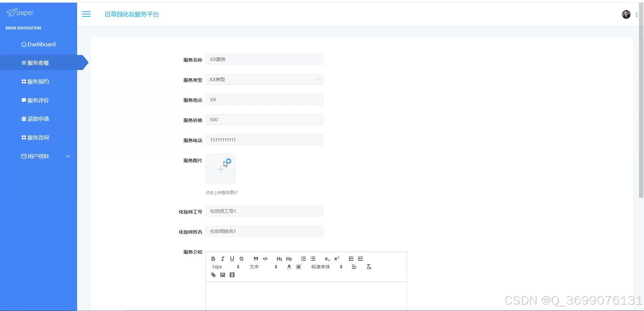Viewport: 644px width, 311px height.
Task: Toggle the ordered list formatting
Action: point(304,258)
